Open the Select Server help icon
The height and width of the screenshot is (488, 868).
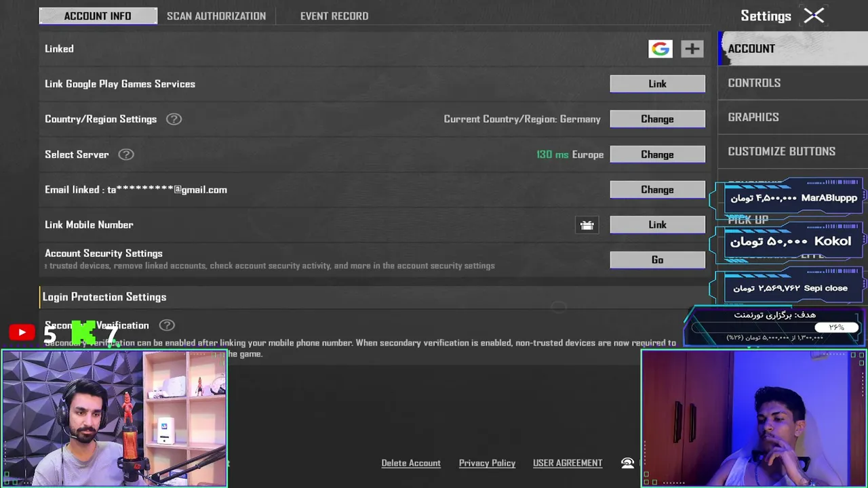click(126, 155)
